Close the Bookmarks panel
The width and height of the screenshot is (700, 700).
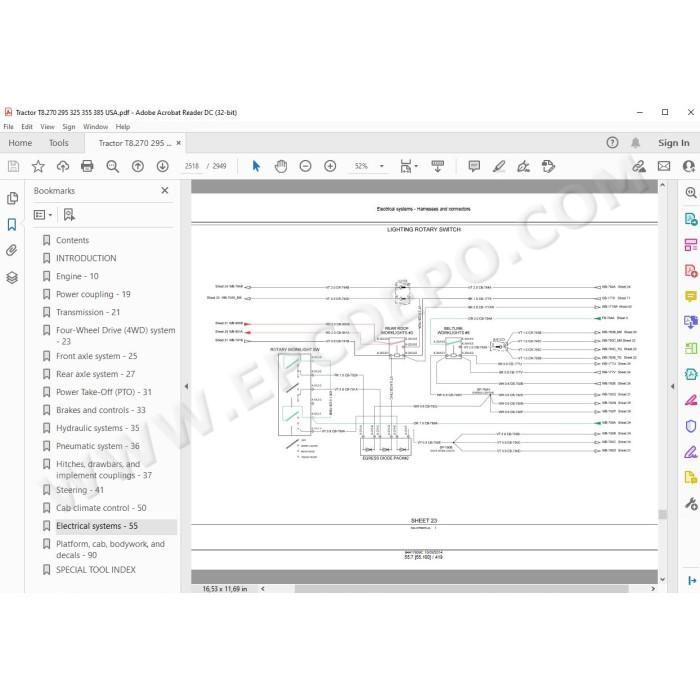[x=165, y=191]
